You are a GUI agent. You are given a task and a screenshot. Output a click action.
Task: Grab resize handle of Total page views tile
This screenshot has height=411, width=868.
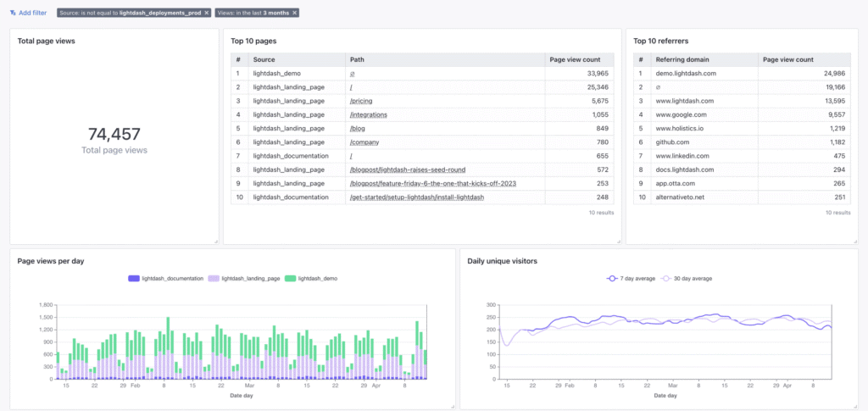pyautogui.click(x=215, y=242)
